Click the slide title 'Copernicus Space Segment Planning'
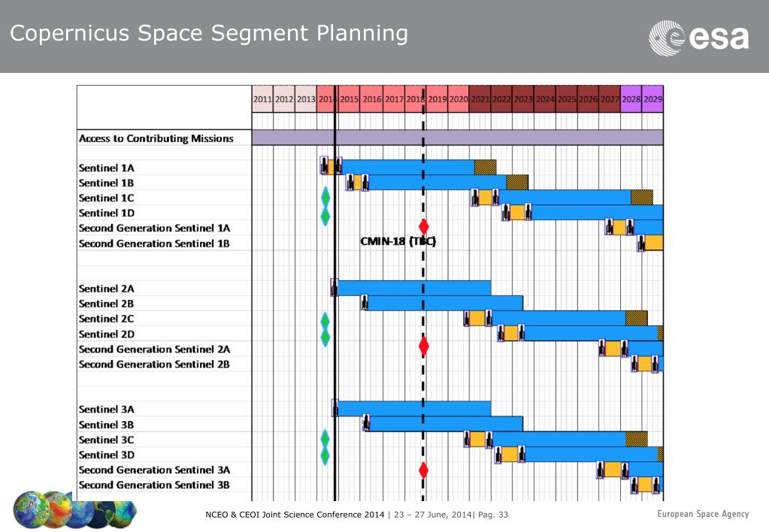Viewport: 769px width, 532px height. [x=209, y=34]
